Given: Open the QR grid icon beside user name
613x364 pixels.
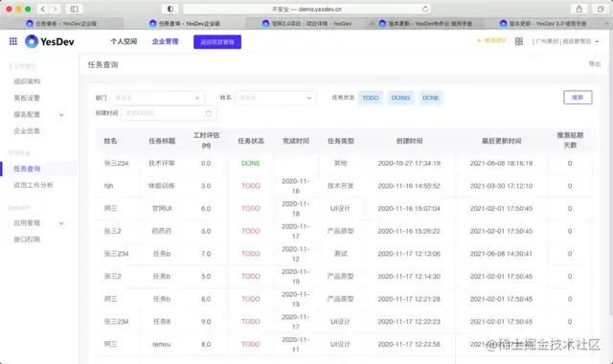Looking at the screenshot, I should pos(519,41).
